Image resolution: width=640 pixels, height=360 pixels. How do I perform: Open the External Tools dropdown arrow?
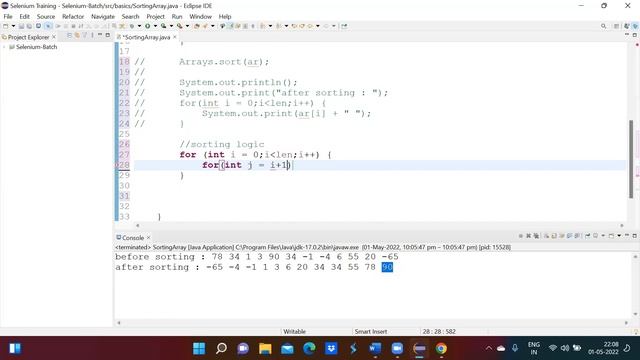[x=187, y=26]
